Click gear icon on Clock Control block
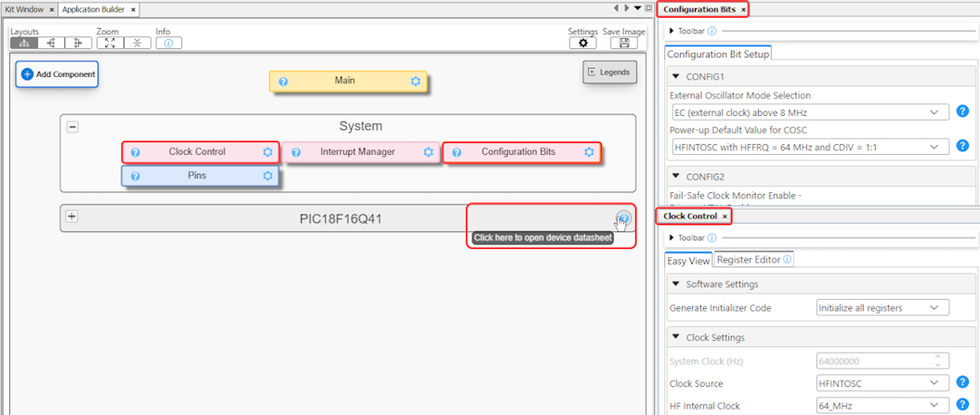 pyautogui.click(x=268, y=152)
